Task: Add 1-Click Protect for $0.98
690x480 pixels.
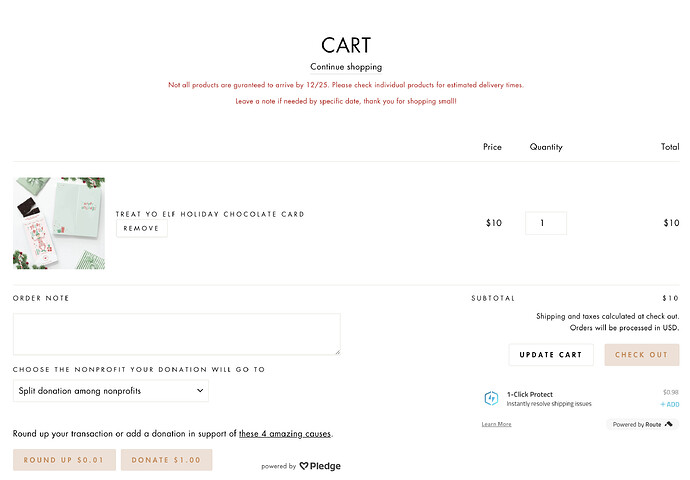Action: [x=670, y=405]
